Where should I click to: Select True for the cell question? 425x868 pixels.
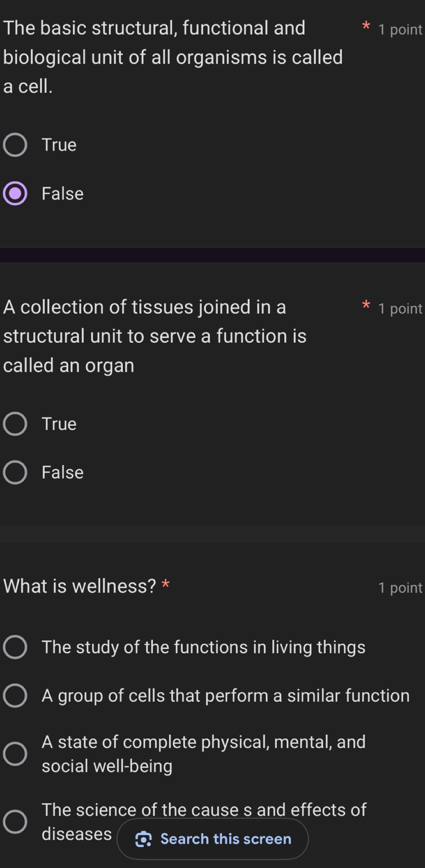point(15,145)
